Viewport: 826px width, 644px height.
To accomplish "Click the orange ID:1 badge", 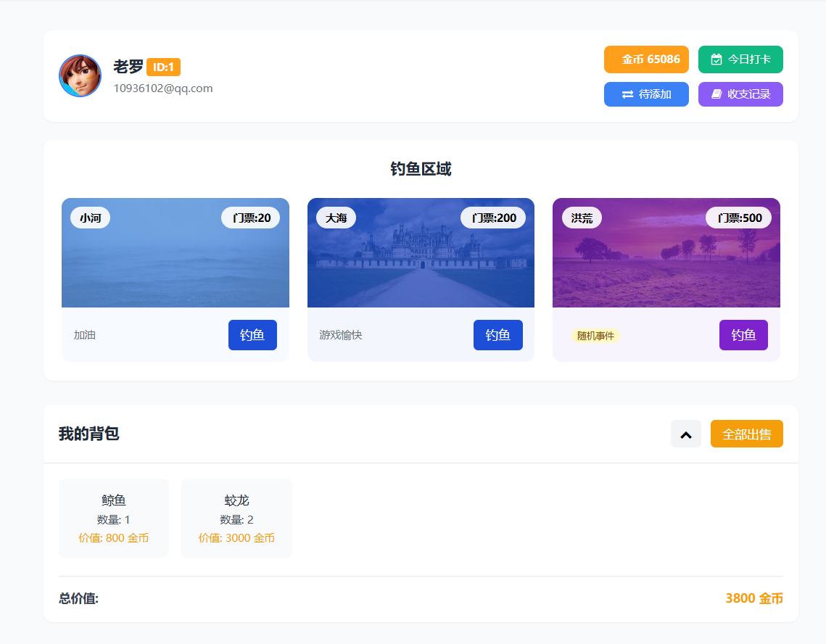I will (x=163, y=67).
